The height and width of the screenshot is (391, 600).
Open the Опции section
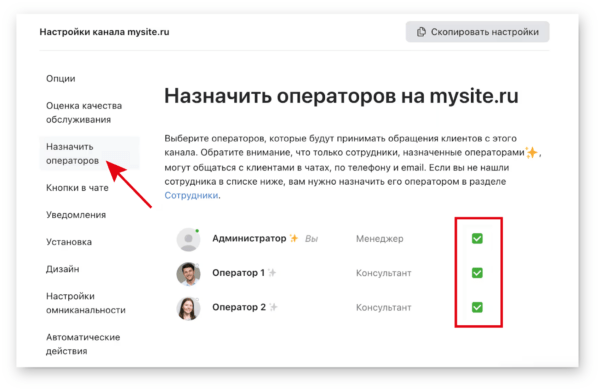coord(61,78)
